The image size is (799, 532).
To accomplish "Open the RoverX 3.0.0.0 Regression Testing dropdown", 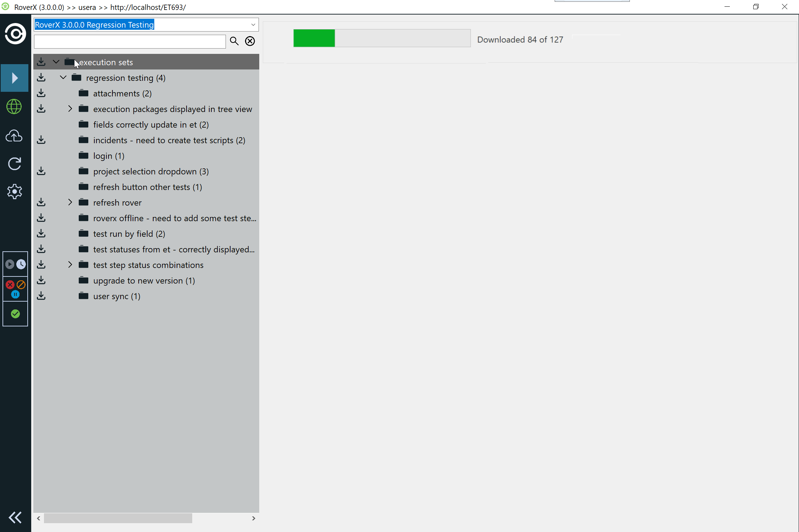I will click(253, 25).
